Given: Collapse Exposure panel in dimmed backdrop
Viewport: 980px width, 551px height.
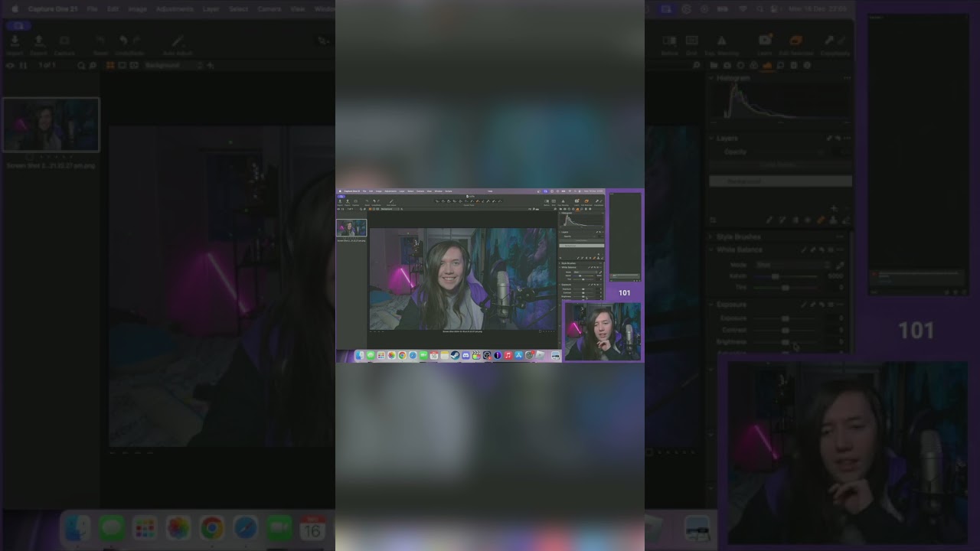Looking at the screenshot, I should pos(711,305).
